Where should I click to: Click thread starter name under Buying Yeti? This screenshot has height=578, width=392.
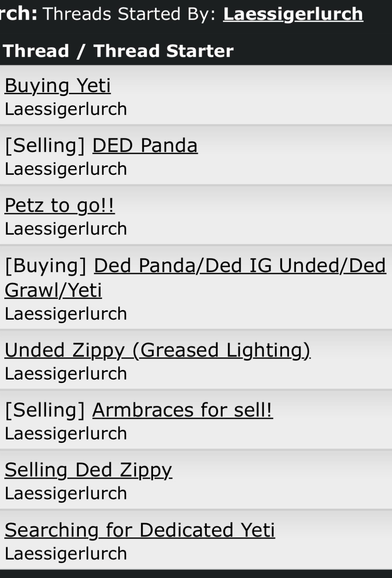point(66,109)
